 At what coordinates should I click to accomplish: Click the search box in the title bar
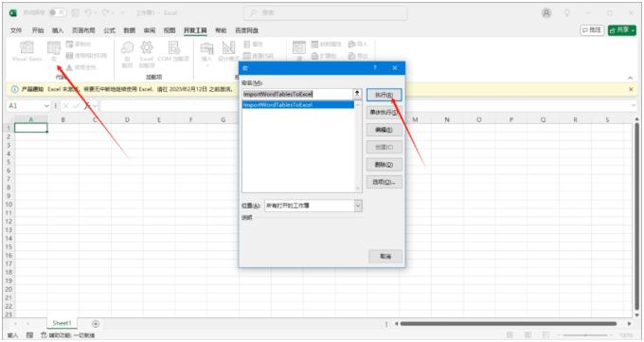click(x=325, y=12)
